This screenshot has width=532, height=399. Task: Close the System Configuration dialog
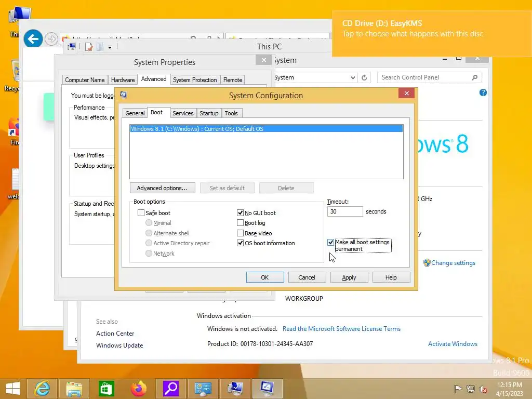click(x=406, y=94)
